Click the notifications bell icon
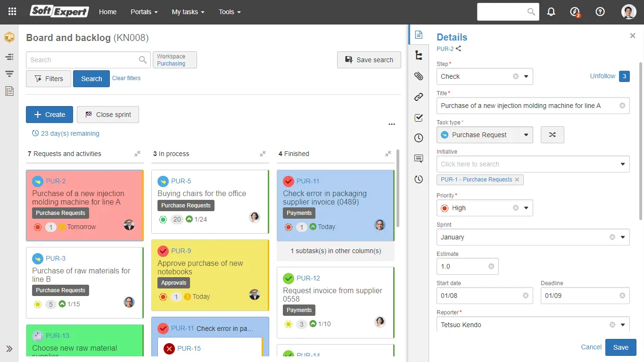The width and height of the screenshot is (644, 362). coord(551,12)
